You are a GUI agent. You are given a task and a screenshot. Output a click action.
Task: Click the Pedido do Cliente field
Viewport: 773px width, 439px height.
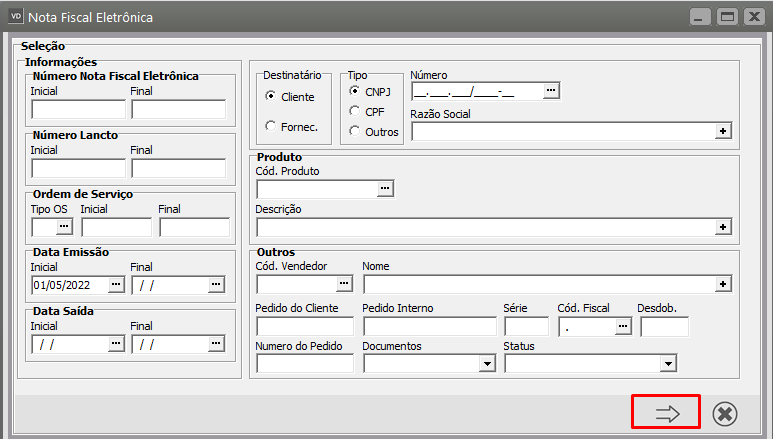[305, 326]
